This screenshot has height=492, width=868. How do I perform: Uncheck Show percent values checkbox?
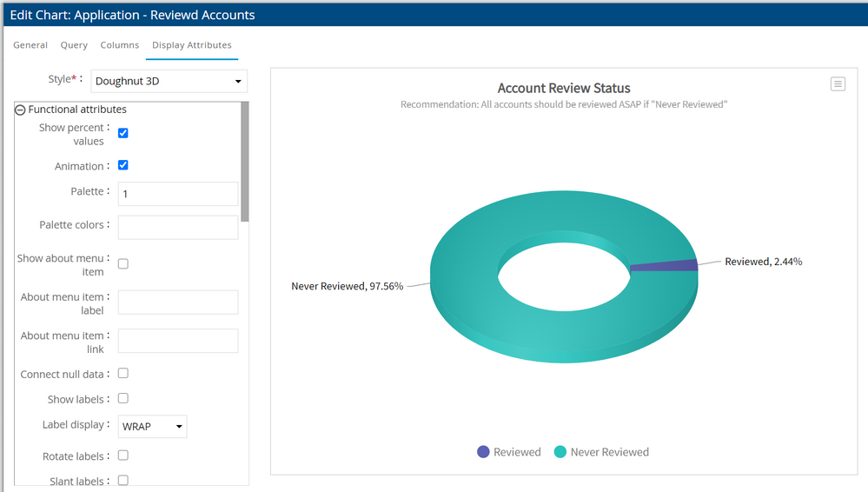pyautogui.click(x=123, y=133)
